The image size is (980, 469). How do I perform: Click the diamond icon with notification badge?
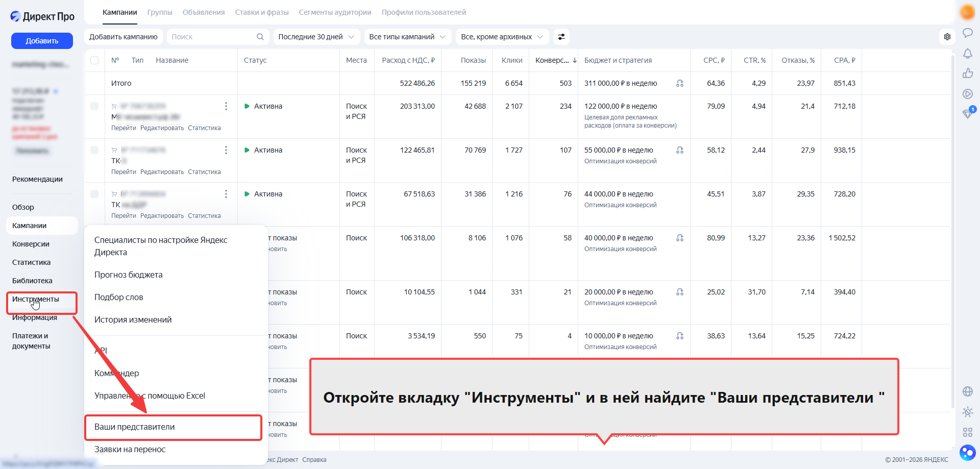(968, 113)
